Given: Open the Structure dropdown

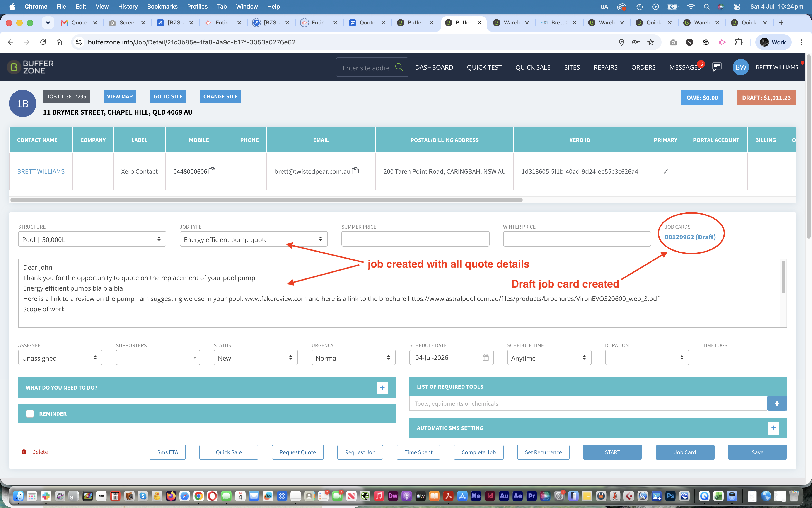Looking at the screenshot, I should point(92,239).
